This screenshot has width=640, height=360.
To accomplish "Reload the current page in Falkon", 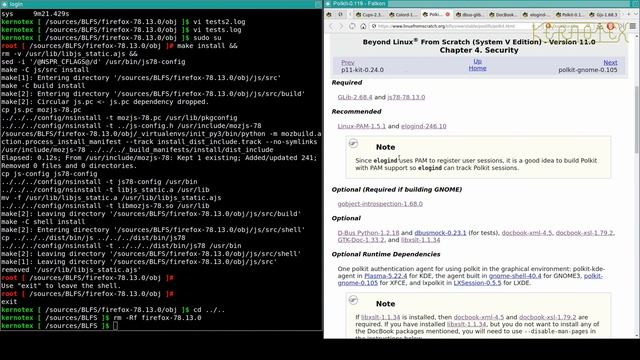I will (352, 26).
